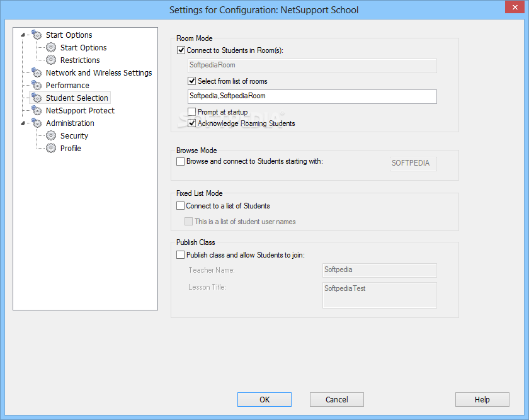
Task: Toggle Acknowledge Roaming Students checkbox
Action: (191, 123)
